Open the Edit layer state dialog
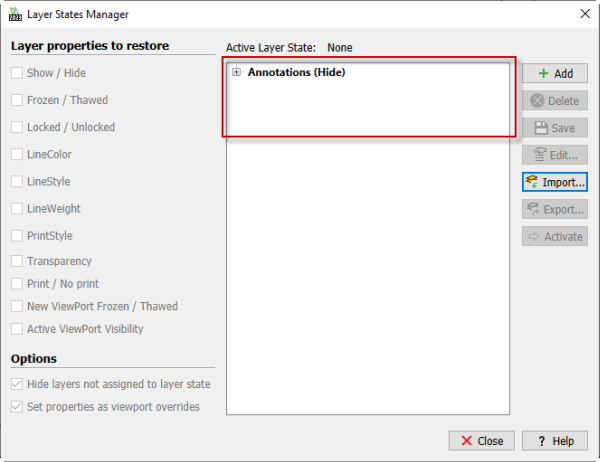 pyautogui.click(x=555, y=155)
